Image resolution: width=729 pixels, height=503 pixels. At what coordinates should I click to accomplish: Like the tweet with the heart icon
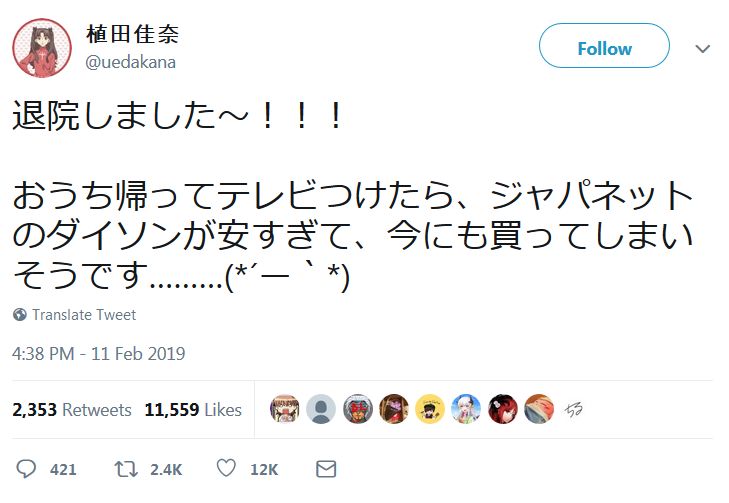(226, 468)
